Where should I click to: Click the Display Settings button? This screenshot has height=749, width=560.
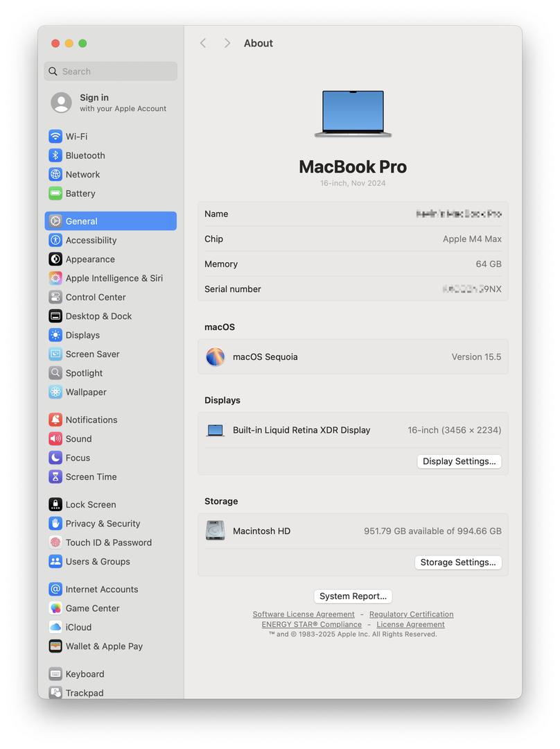click(x=459, y=461)
